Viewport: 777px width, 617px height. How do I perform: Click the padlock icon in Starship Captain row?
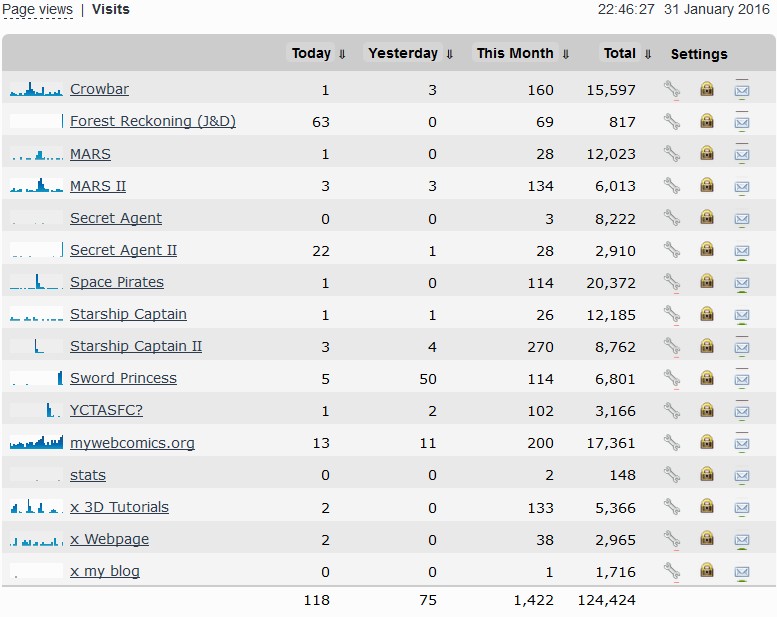(707, 314)
